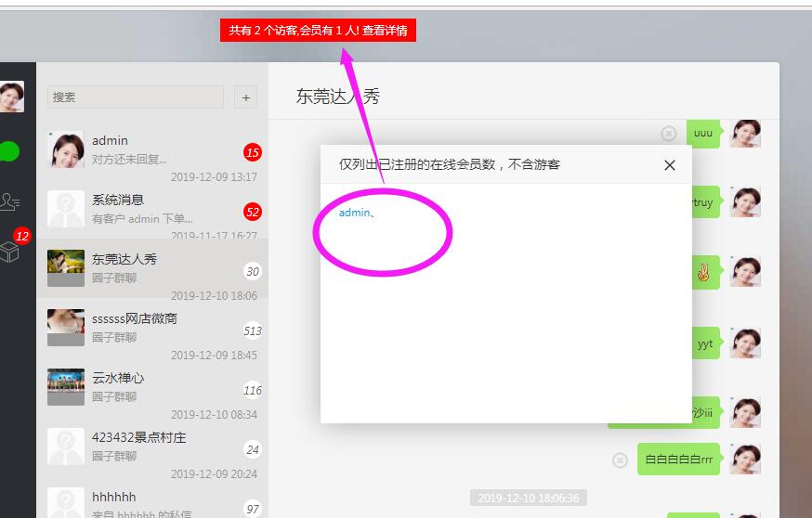Viewport: 812px width, 518px height.
Task: Open the 系统消息 system messages conversation
Action: (153, 210)
